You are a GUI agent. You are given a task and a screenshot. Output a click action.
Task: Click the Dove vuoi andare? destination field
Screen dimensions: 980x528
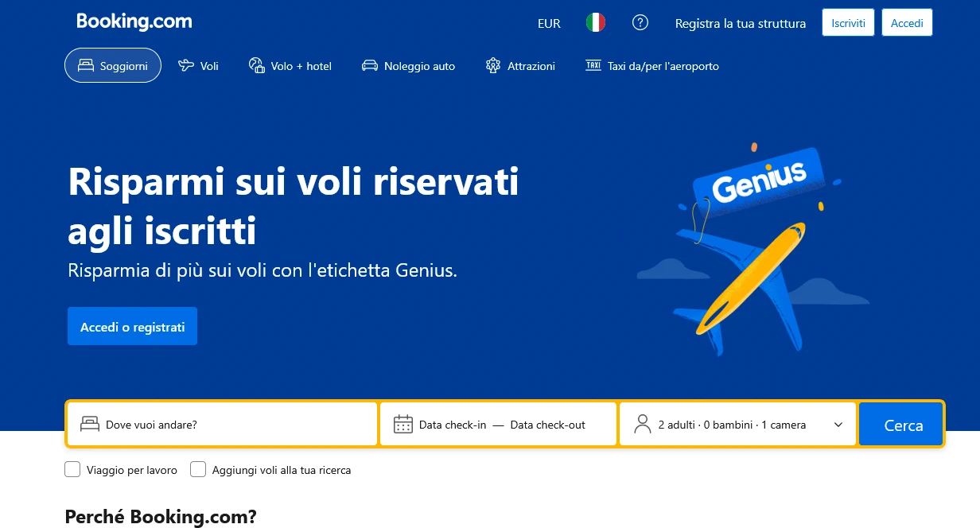222,424
